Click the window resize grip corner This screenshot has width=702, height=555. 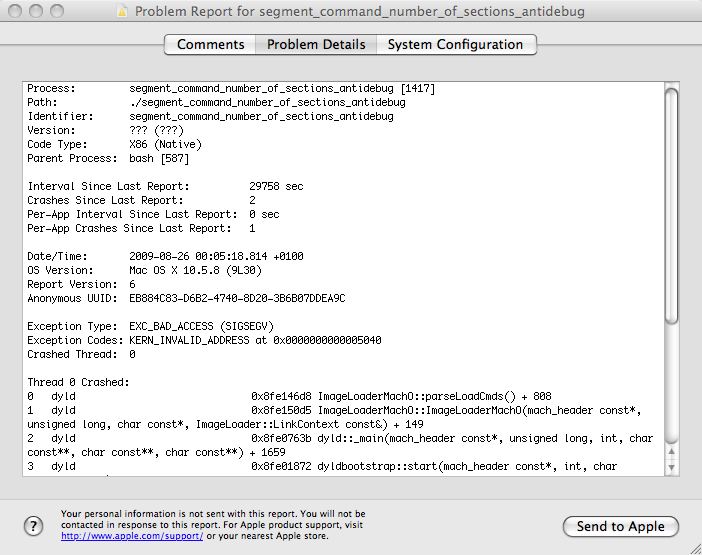point(693,546)
